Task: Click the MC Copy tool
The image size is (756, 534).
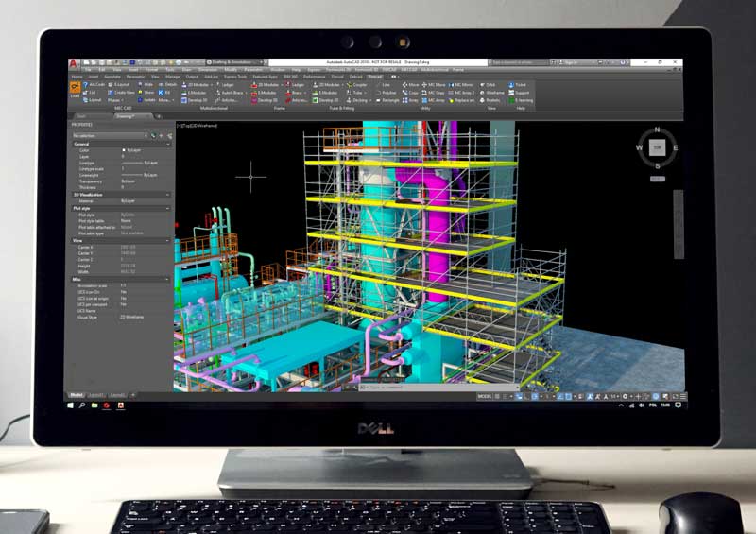Action: coord(433,92)
